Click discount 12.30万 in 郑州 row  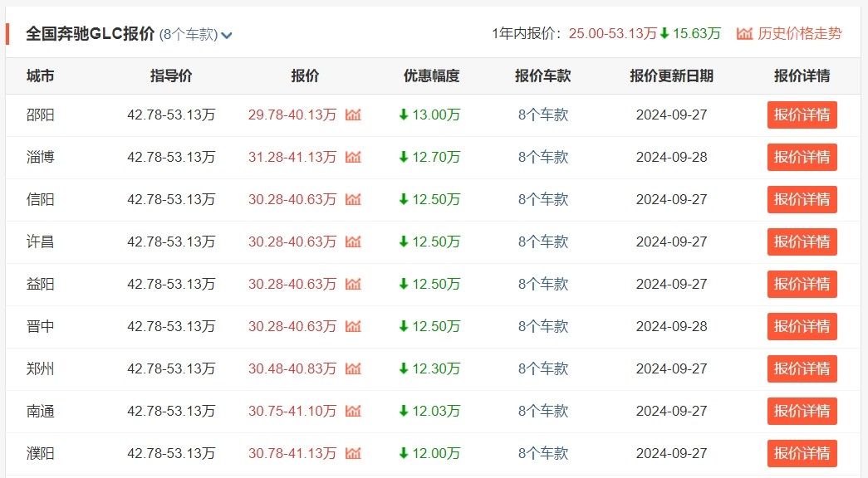(435, 368)
